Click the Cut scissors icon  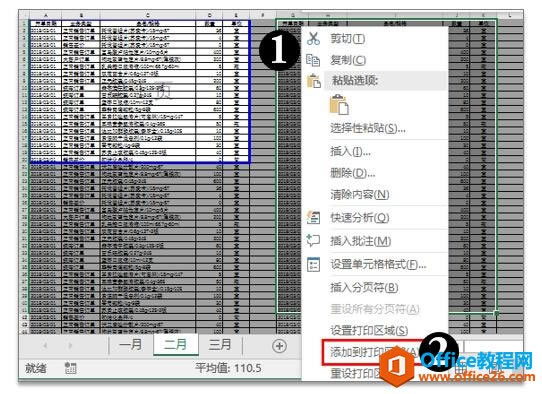coord(313,38)
